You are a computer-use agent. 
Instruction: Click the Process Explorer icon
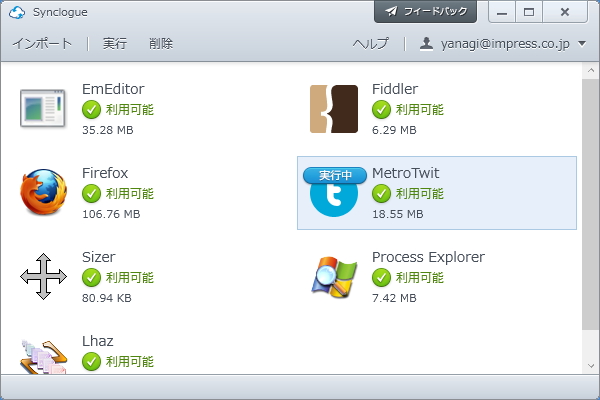coord(334,277)
